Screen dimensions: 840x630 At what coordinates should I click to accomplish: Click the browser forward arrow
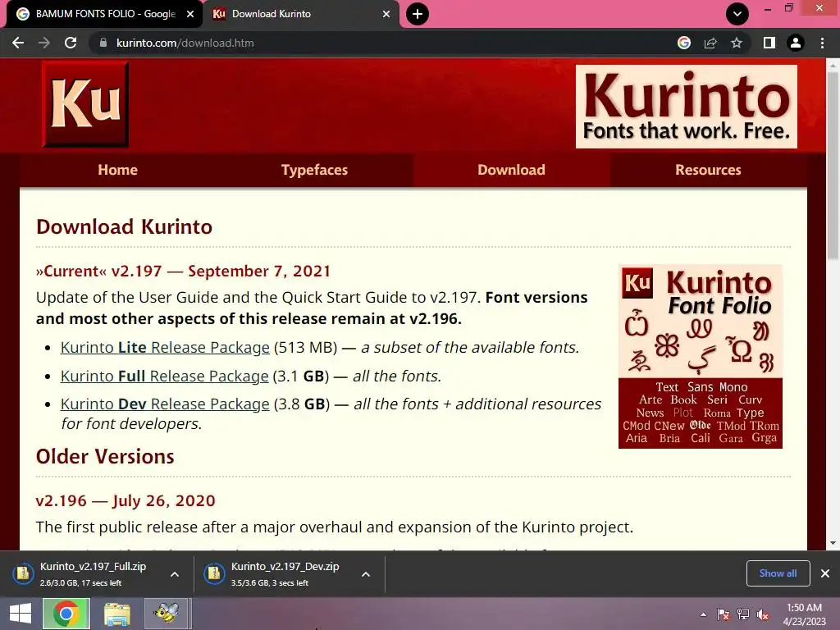44,43
